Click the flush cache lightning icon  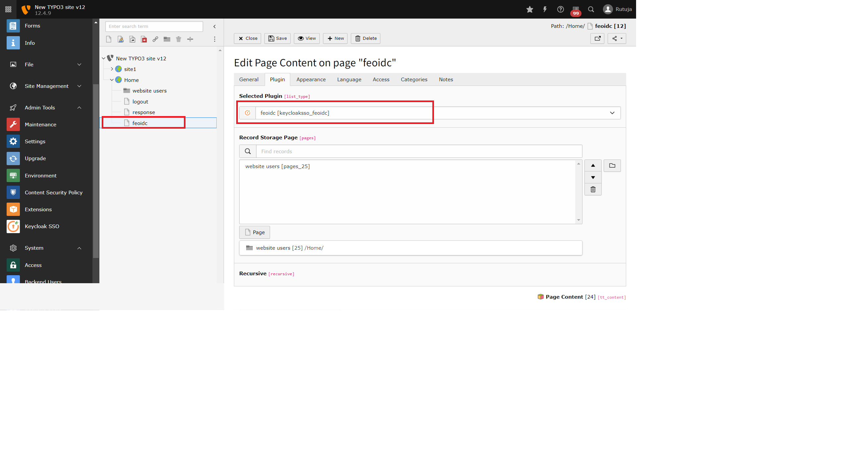(x=545, y=9)
